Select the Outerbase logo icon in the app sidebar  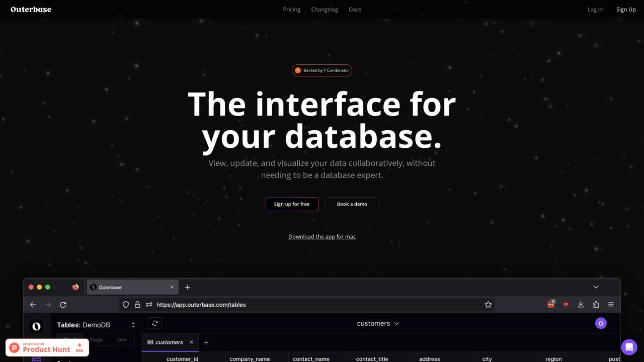(x=36, y=326)
